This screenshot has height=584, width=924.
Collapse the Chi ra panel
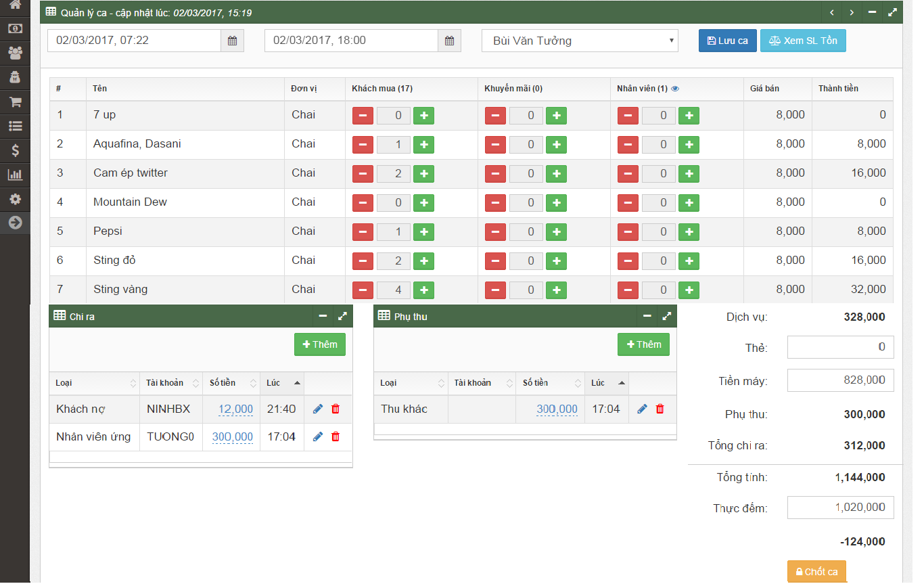click(x=323, y=316)
